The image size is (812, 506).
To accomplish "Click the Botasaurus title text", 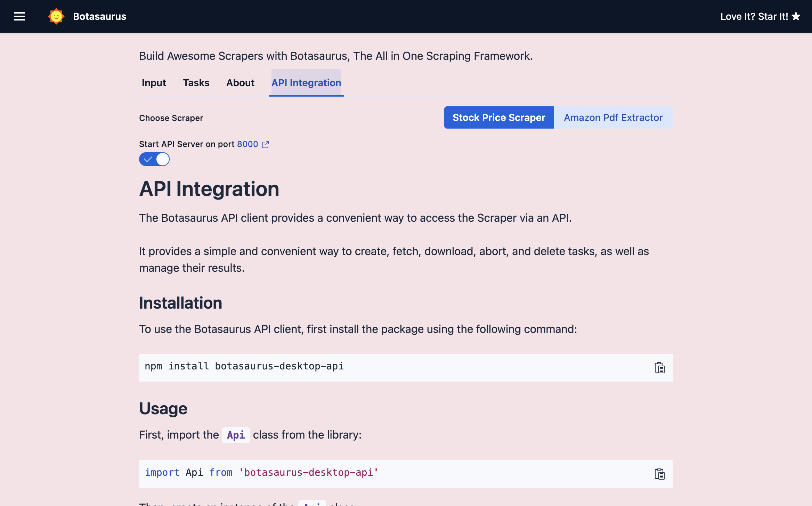I will pyautogui.click(x=99, y=16).
